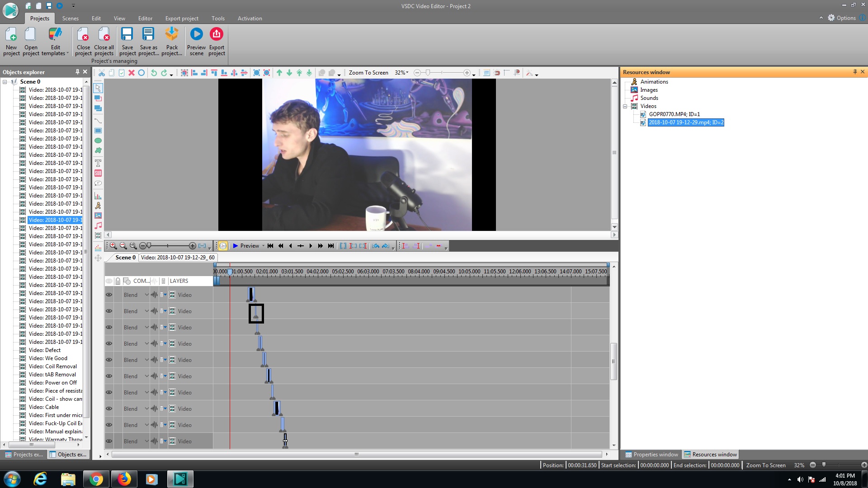
Task: Toggle the lock icon in layers header
Action: coord(118,281)
